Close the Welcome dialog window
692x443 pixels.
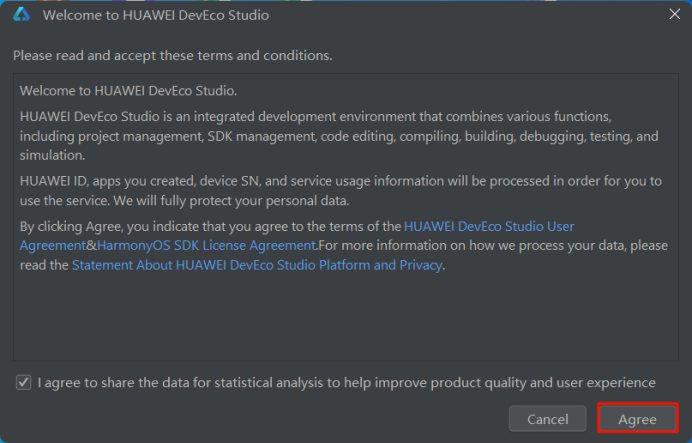tap(674, 14)
